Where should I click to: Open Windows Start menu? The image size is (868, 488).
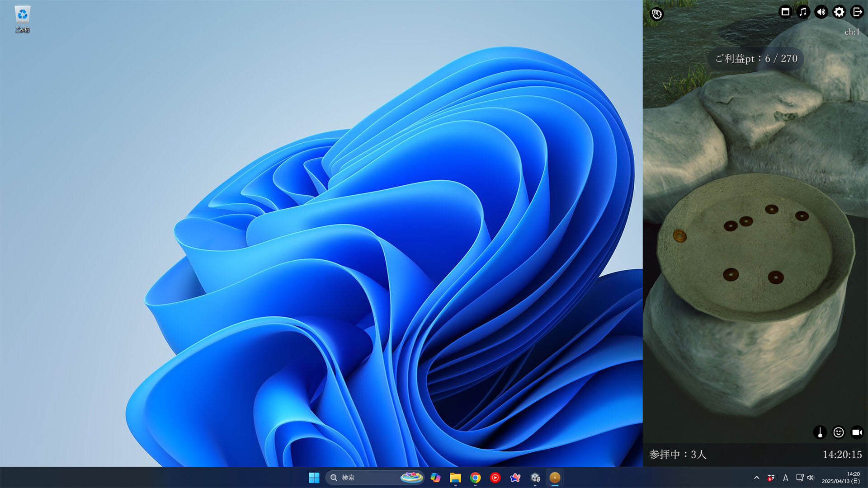(x=314, y=478)
